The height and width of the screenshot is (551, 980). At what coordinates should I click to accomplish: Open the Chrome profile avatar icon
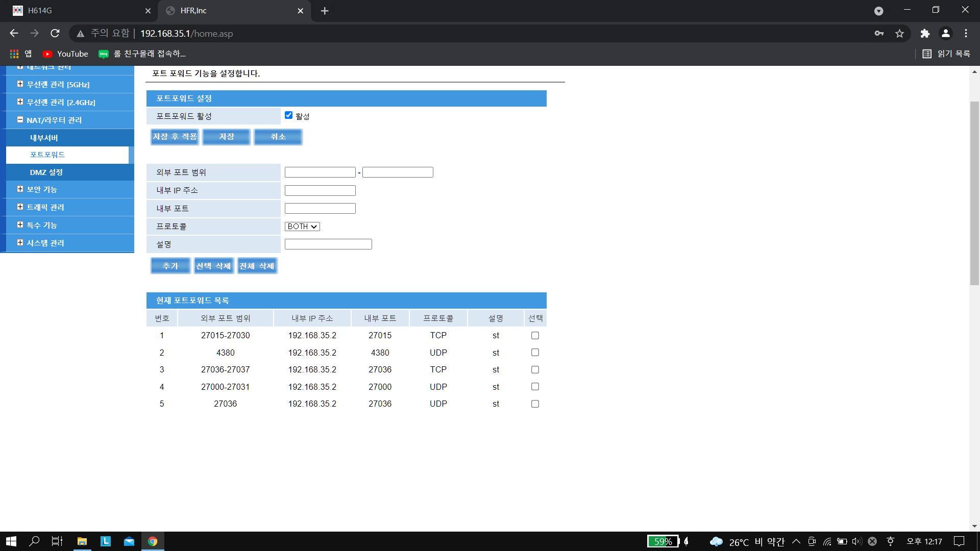click(945, 34)
